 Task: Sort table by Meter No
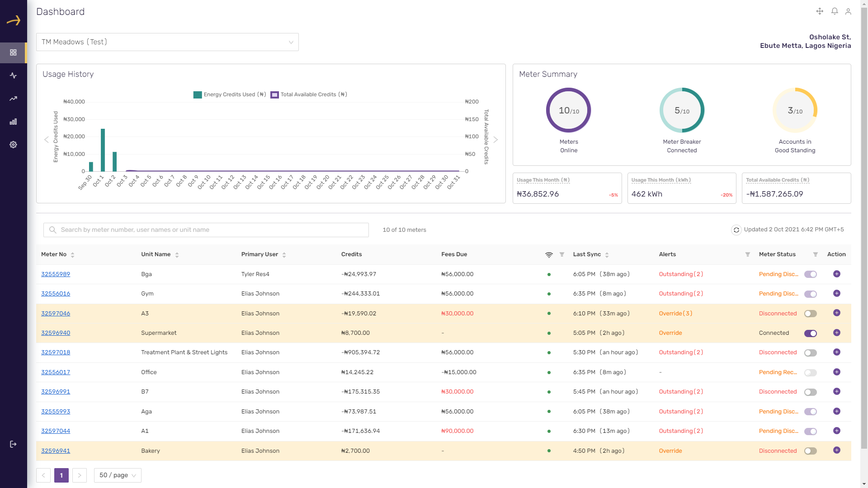[72, 255]
